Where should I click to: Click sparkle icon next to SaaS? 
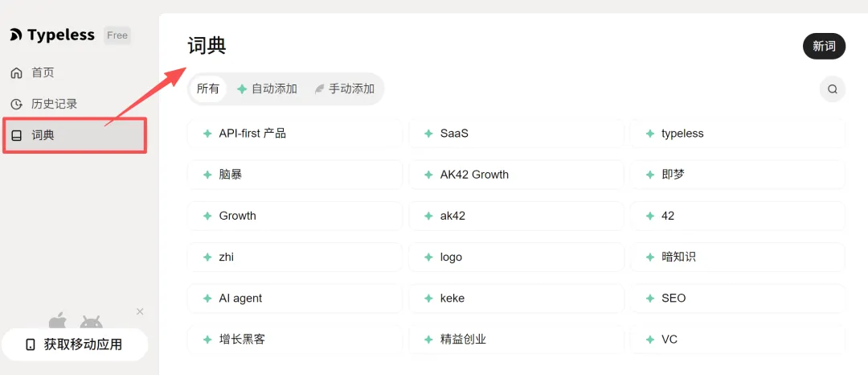(428, 134)
